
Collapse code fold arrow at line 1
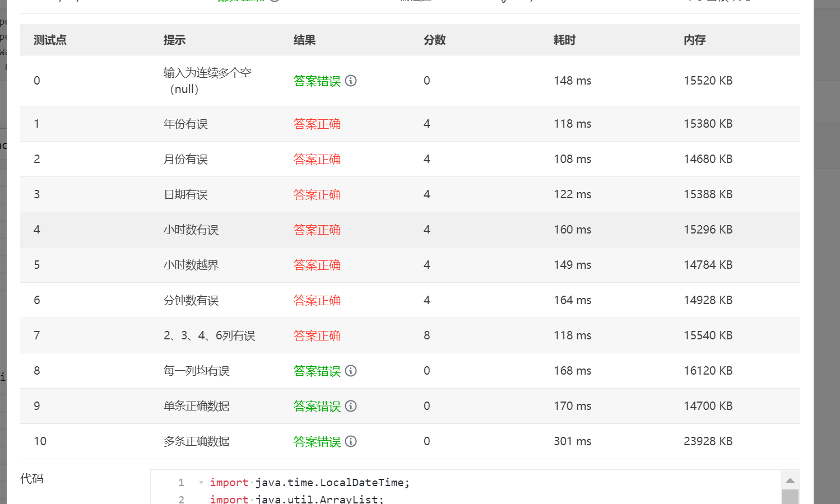pyautogui.click(x=201, y=483)
